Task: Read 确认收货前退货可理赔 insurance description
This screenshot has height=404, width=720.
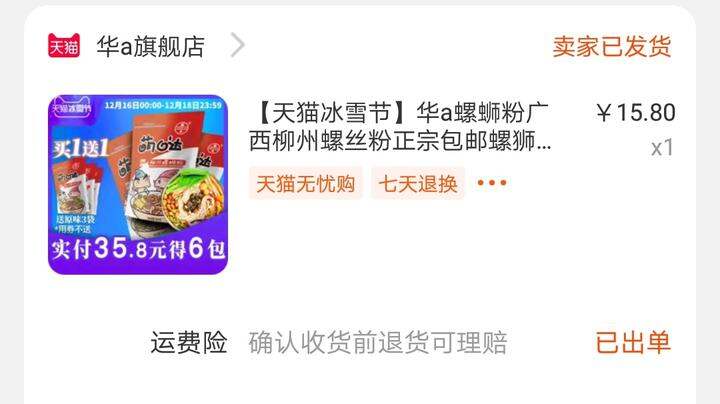Action: [378, 342]
